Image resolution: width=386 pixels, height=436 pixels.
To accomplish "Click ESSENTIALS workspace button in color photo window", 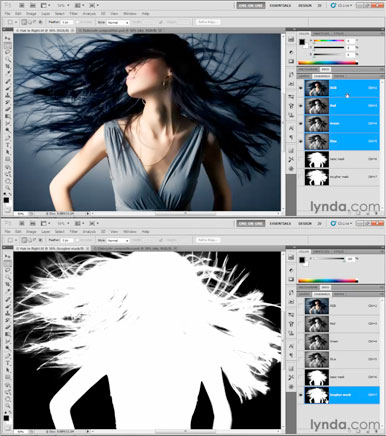I will 280,6.
